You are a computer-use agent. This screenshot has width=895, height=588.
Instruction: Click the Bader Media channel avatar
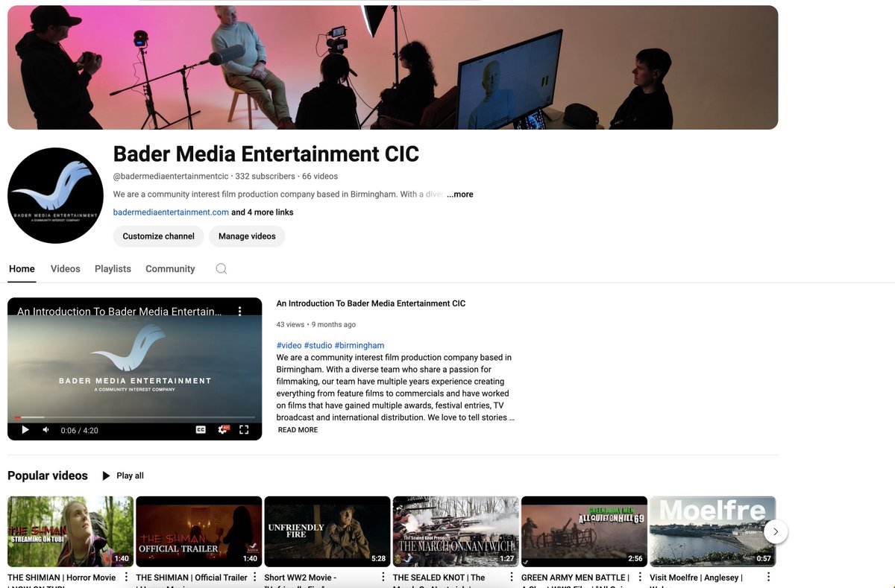tap(55, 195)
